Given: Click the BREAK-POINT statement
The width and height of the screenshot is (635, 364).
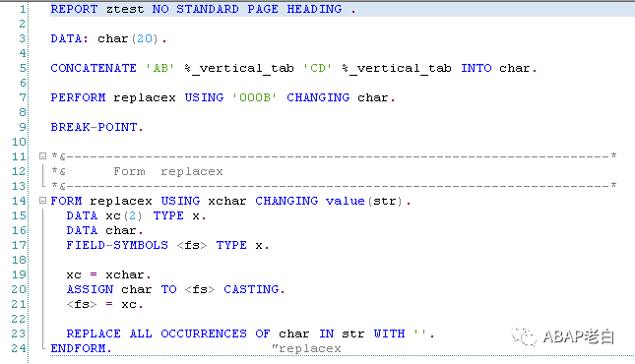Looking at the screenshot, I should 96,127.
